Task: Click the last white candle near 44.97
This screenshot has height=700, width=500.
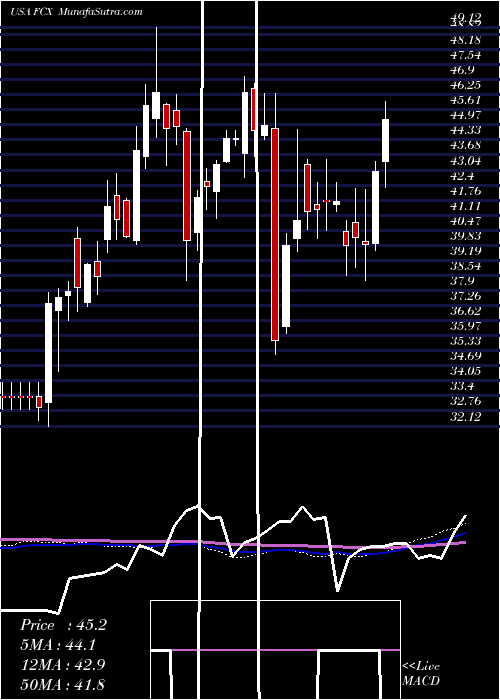Action: click(385, 140)
